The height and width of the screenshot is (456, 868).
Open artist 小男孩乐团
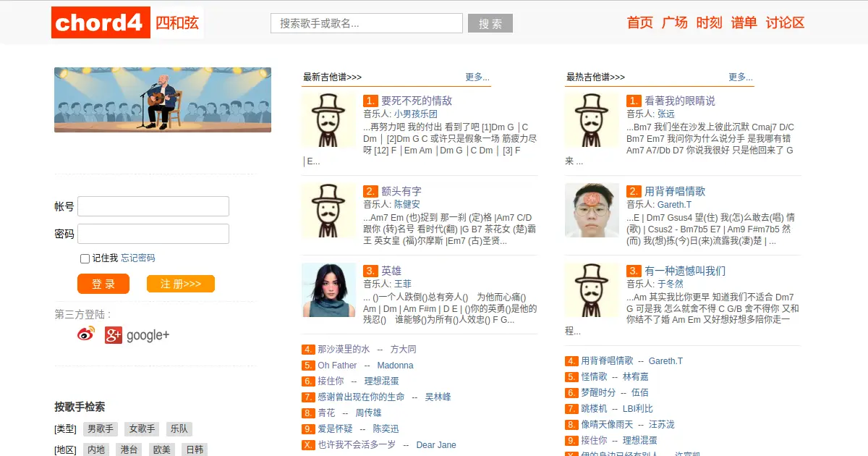point(416,114)
